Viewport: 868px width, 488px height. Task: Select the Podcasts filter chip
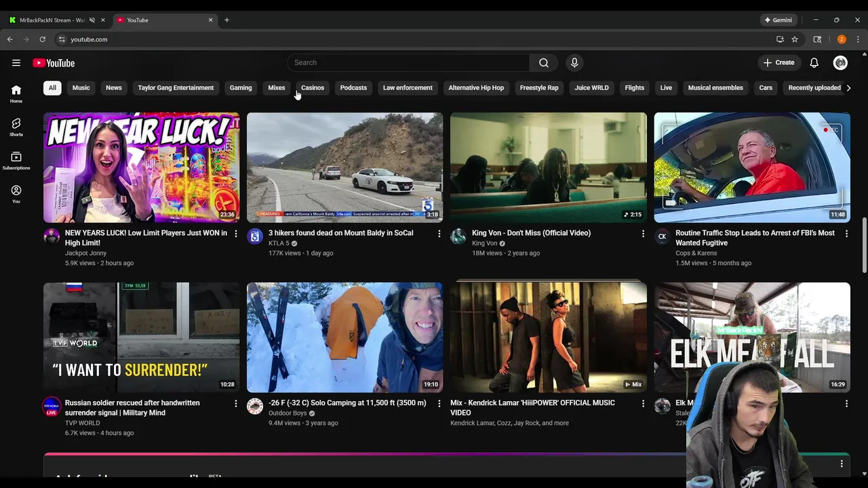coord(353,87)
